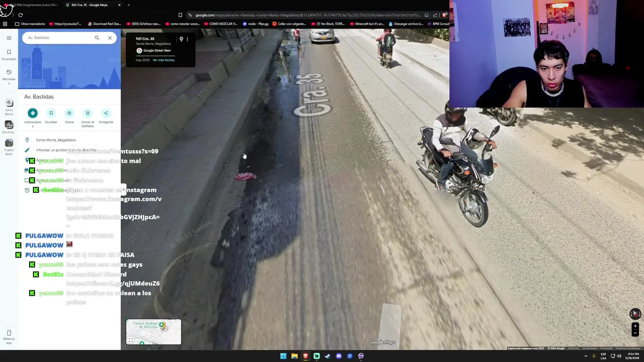Click bookmark icon next to address bar
Viewport: 644px width, 362px height.
point(180,15)
